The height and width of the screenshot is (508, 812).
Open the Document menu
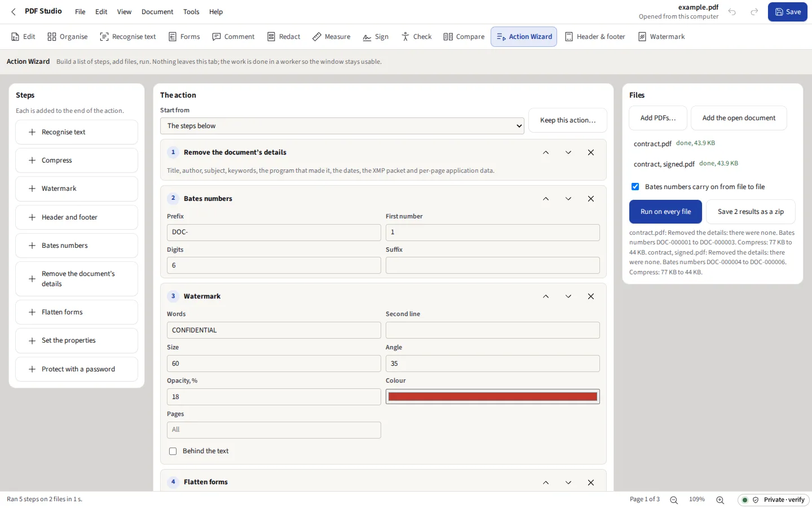point(157,12)
